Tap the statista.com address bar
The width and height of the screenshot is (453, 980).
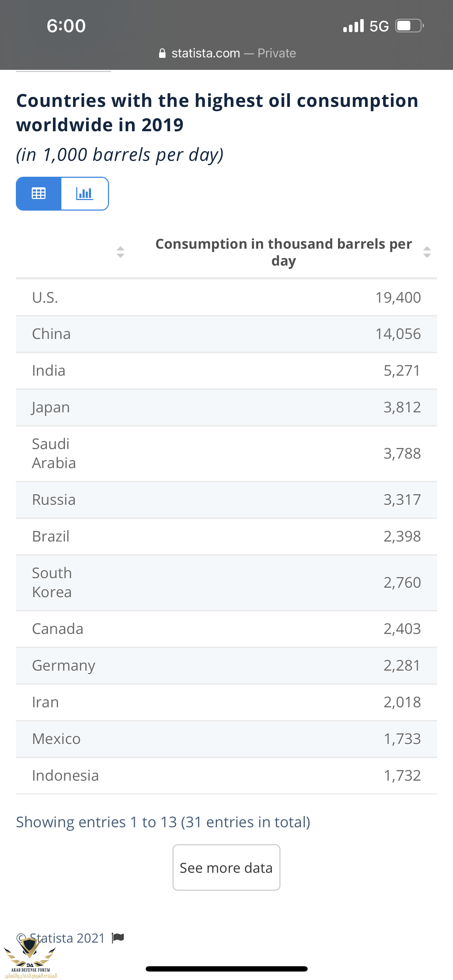227,53
